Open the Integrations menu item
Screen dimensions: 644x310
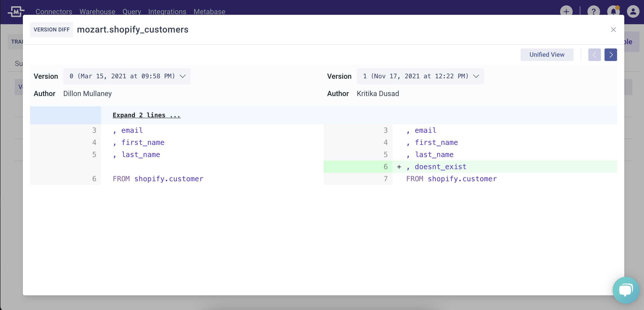[167, 11]
